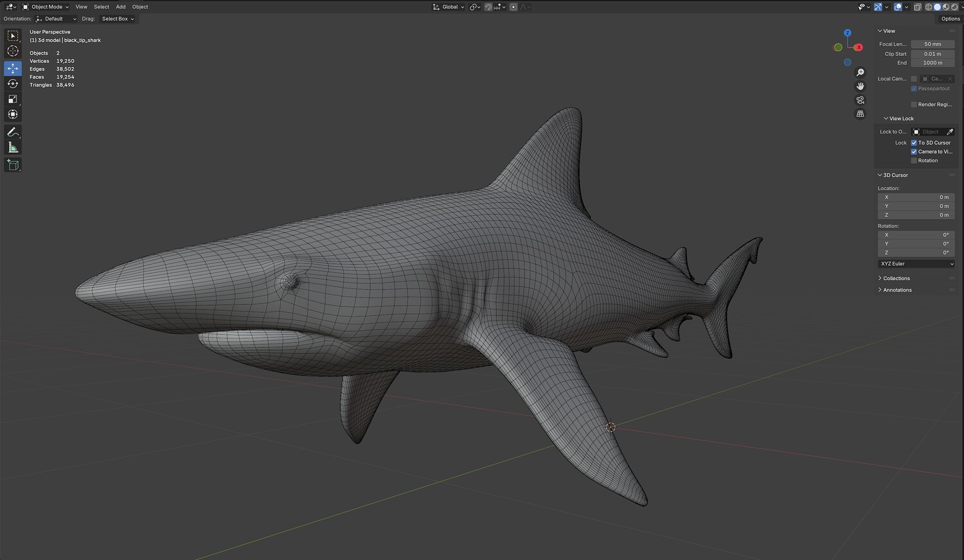
Task: Activate the Transform tool
Action: (x=13, y=114)
